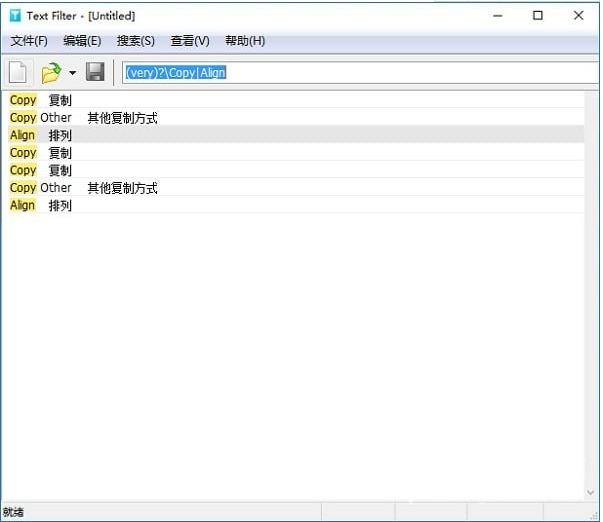Open the 文件(F) menu

pos(29,41)
